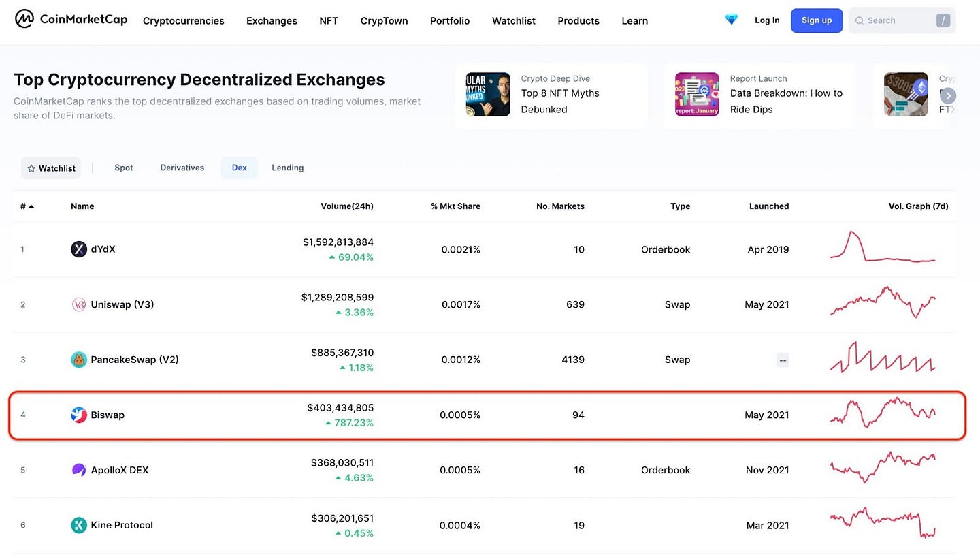Screen dimensions: 980x555
Task: Open Top 8 NFT Myths Debunked thumbnail
Action: click(x=488, y=95)
